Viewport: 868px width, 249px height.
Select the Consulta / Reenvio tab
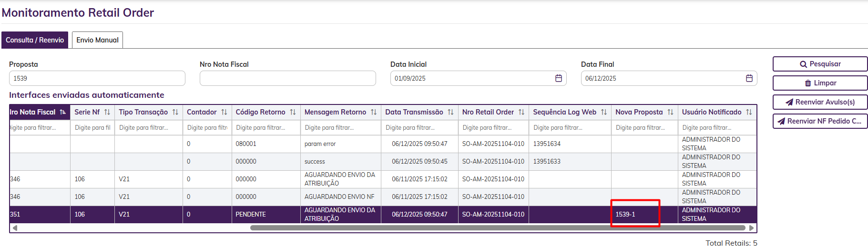point(35,40)
